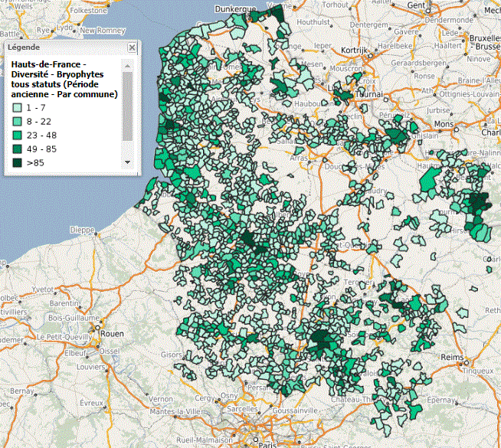Select the 8 - 22 legend color swatch

point(16,122)
